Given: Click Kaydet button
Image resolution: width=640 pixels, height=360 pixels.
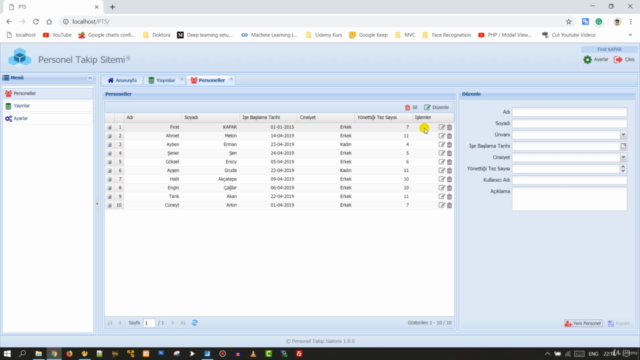Looking at the screenshot, I should [619, 323].
